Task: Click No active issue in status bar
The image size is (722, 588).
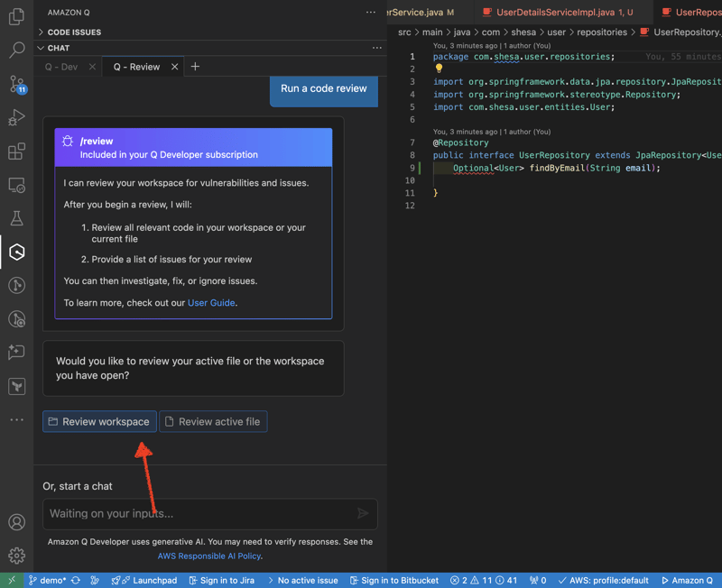Action: click(x=302, y=580)
